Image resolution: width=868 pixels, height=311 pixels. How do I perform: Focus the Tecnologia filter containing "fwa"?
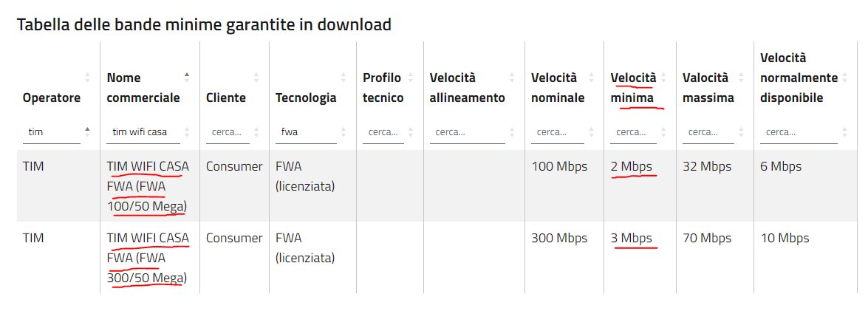tap(306, 132)
